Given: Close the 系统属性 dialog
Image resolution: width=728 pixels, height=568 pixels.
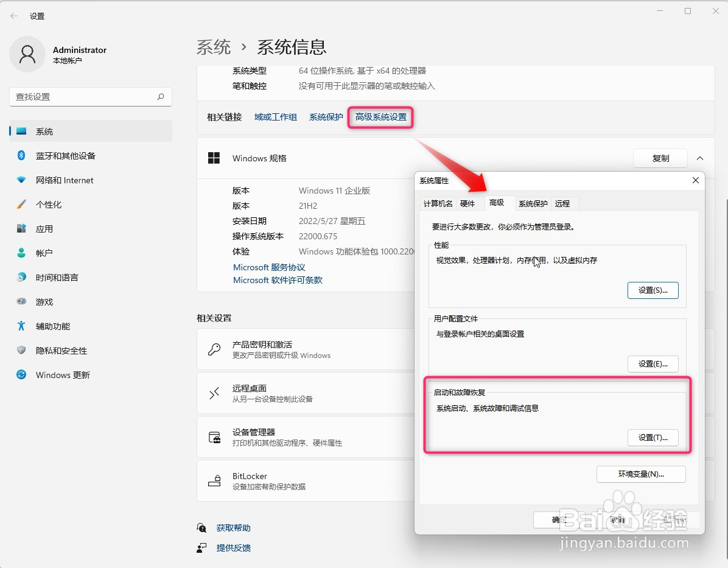Looking at the screenshot, I should (x=696, y=180).
